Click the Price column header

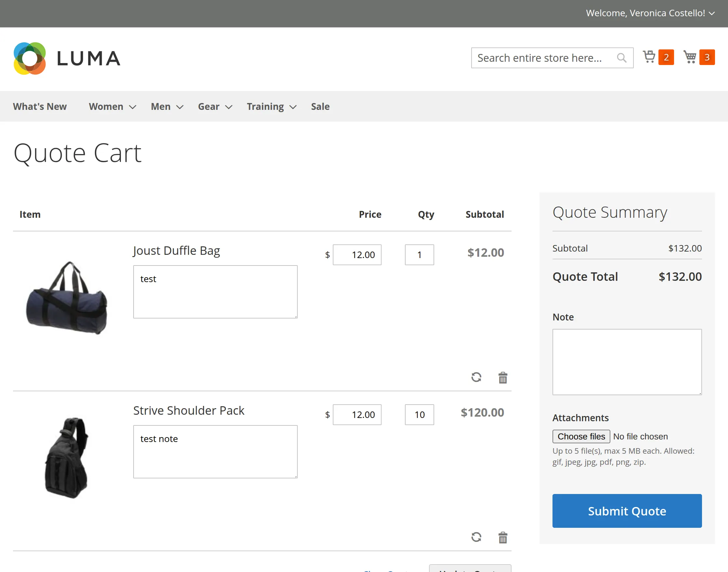pyautogui.click(x=370, y=214)
